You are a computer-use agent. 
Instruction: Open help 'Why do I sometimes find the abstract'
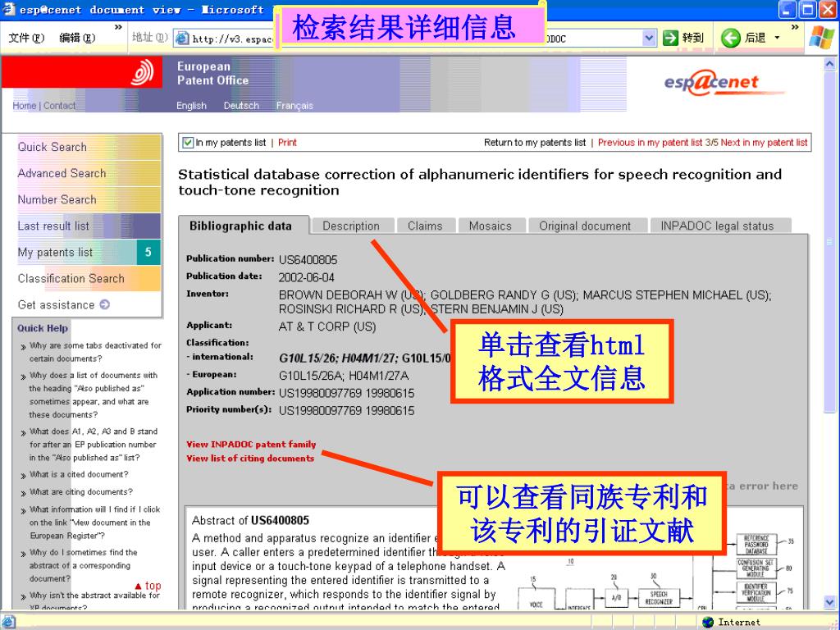(x=84, y=565)
